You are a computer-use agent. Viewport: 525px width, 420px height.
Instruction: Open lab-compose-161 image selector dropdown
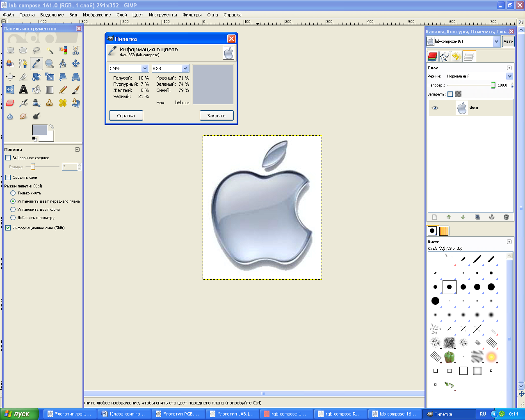[463, 41]
